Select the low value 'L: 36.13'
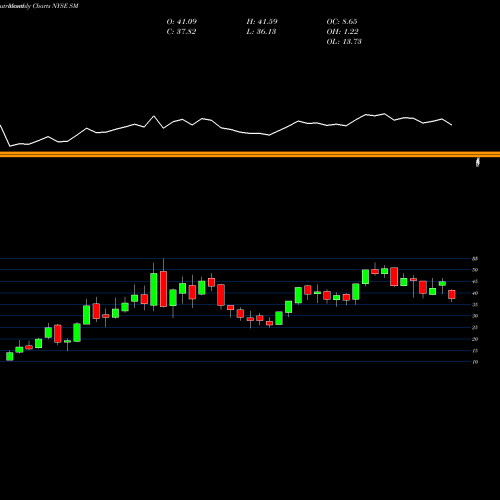 click(x=261, y=32)
